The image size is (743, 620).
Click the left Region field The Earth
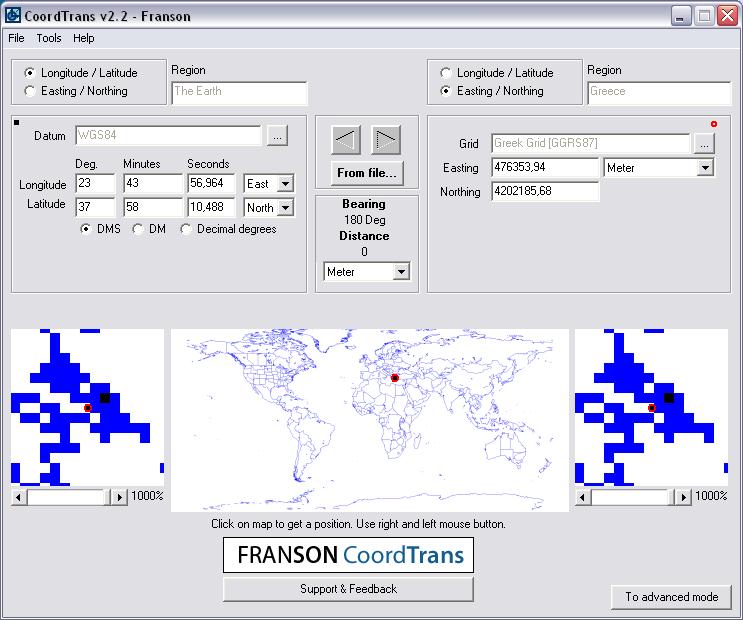point(239,92)
